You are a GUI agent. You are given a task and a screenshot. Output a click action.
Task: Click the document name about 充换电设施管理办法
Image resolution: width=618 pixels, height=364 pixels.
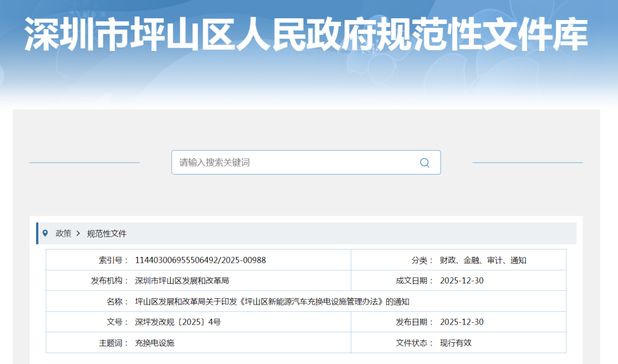pyautogui.click(x=272, y=302)
